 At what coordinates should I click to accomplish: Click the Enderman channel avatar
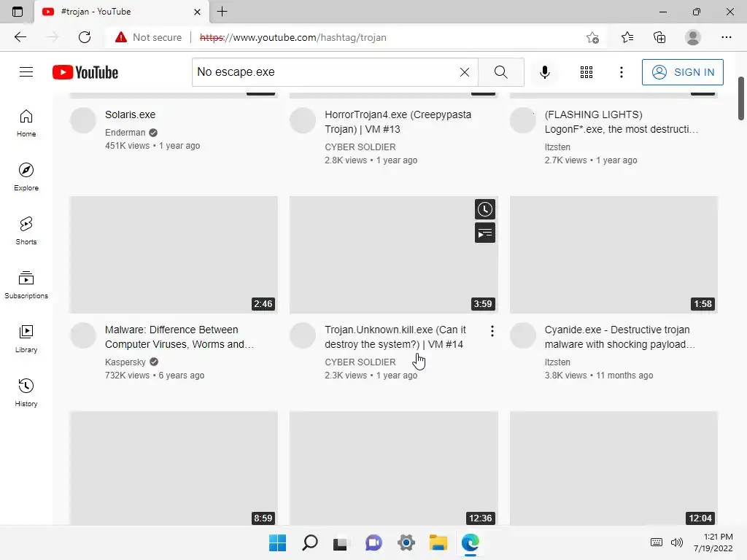click(83, 120)
